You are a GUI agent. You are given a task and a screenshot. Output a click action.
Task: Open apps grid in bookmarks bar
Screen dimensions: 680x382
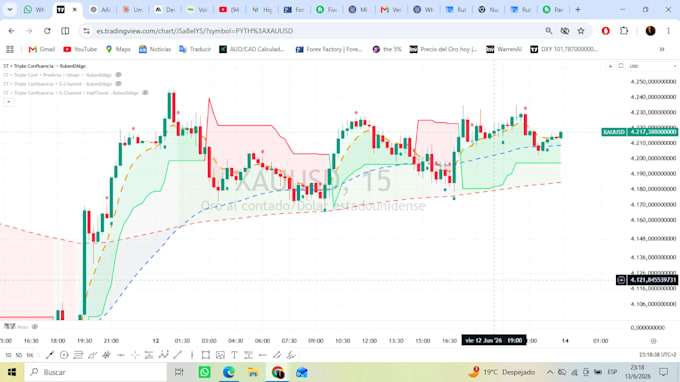(x=10, y=49)
